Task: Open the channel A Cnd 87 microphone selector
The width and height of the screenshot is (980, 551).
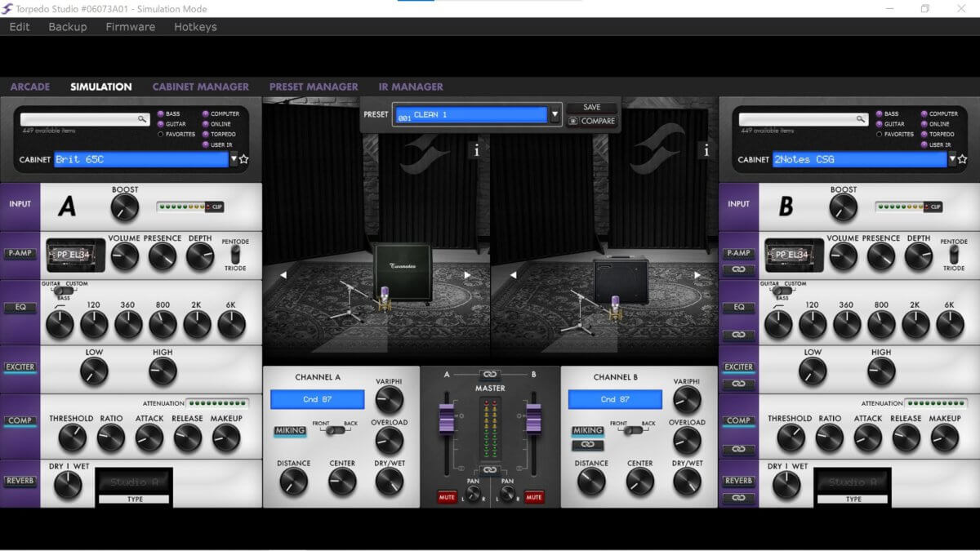Action: tap(318, 399)
